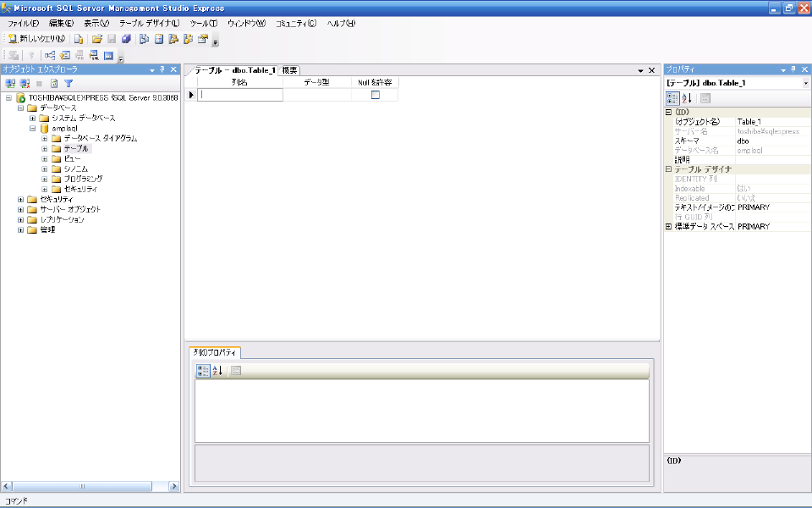Image resolution: width=812 pixels, height=508 pixels.
Task: Collapse the TOSHIBA\SQLEXPRESS server node
Action: 8,97
